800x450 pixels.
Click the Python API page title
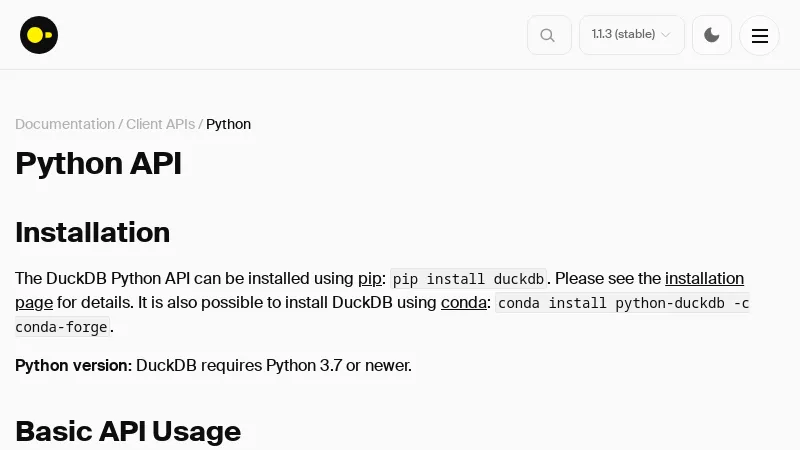[98, 163]
